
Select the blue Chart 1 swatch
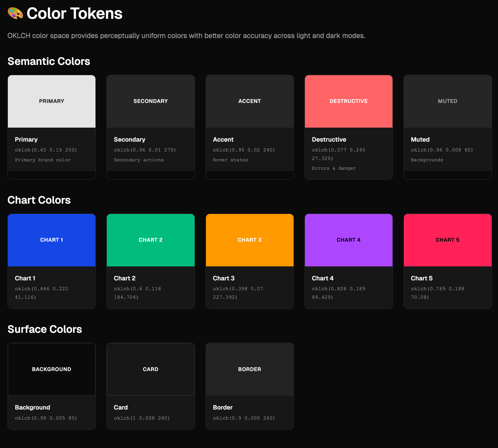click(x=52, y=240)
